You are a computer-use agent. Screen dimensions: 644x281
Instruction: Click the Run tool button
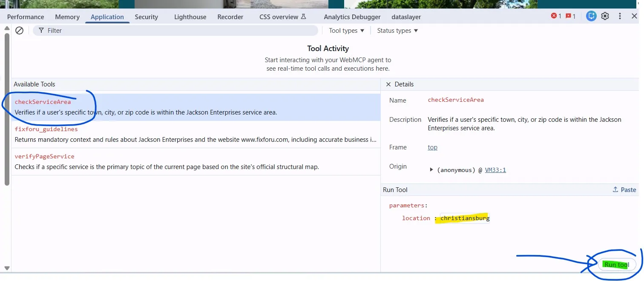coord(616,264)
